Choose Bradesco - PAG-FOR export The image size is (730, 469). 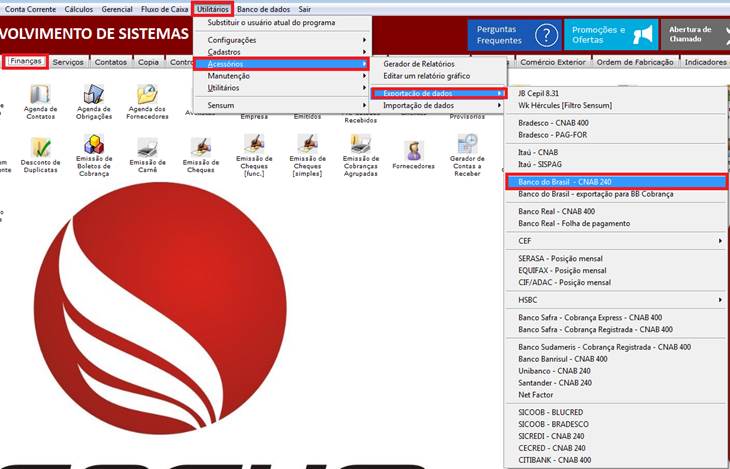tap(617, 135)
